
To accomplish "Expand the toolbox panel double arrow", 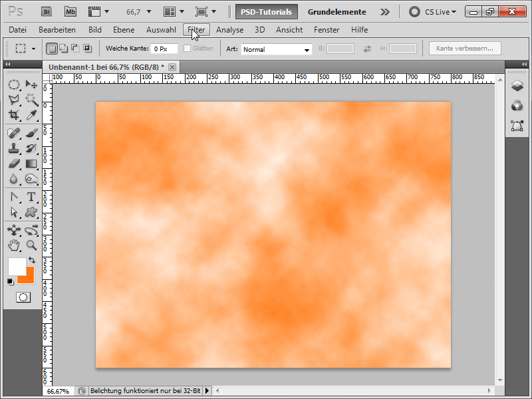I will 7,64.
